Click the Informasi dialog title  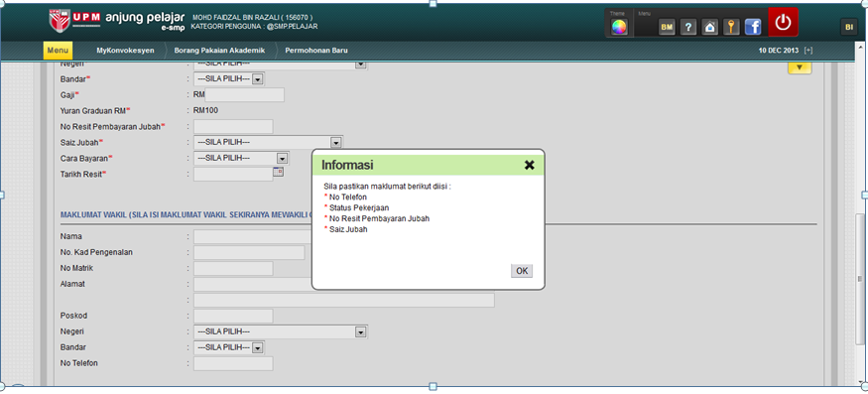347,165
